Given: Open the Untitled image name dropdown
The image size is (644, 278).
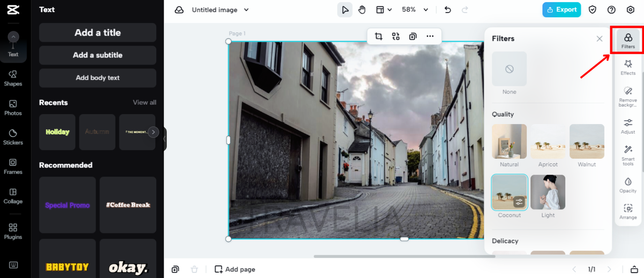Looking at the screenshot, I should pos(221,10).
